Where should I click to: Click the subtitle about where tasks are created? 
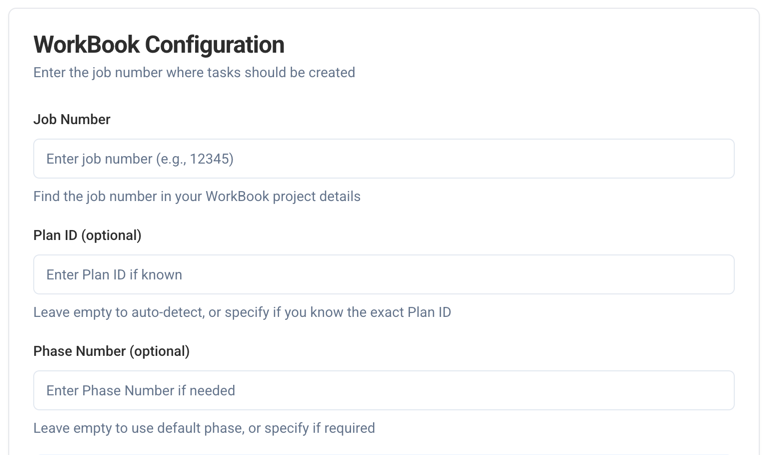(194, 72)
